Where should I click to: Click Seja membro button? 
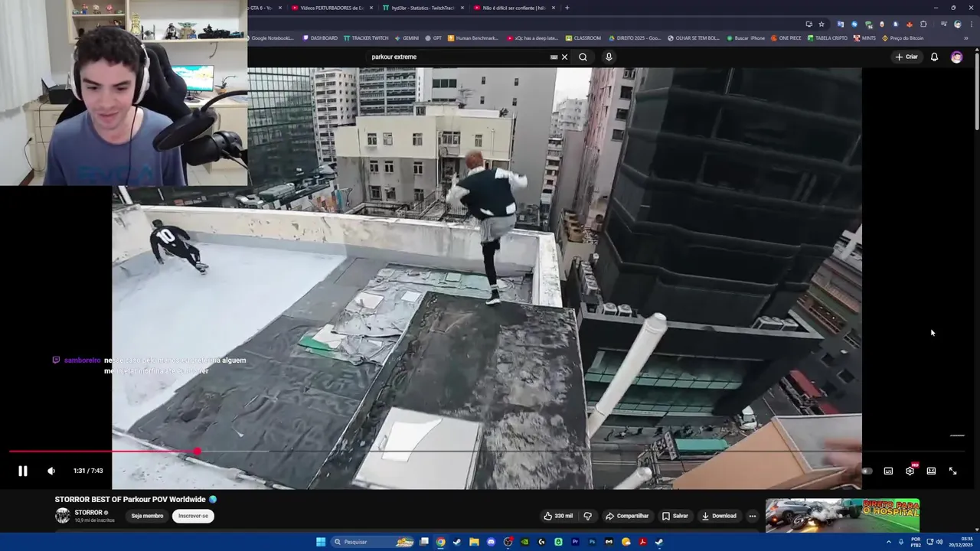pyautogui.click(x=147, y=516)
